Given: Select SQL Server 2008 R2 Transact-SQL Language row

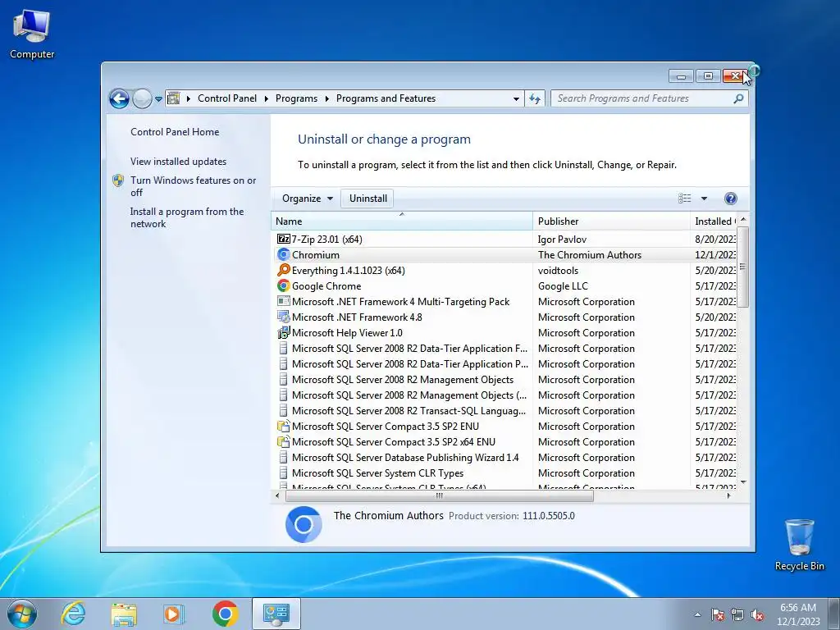Looking at the screenshot, I should click(x=504, y=411).
